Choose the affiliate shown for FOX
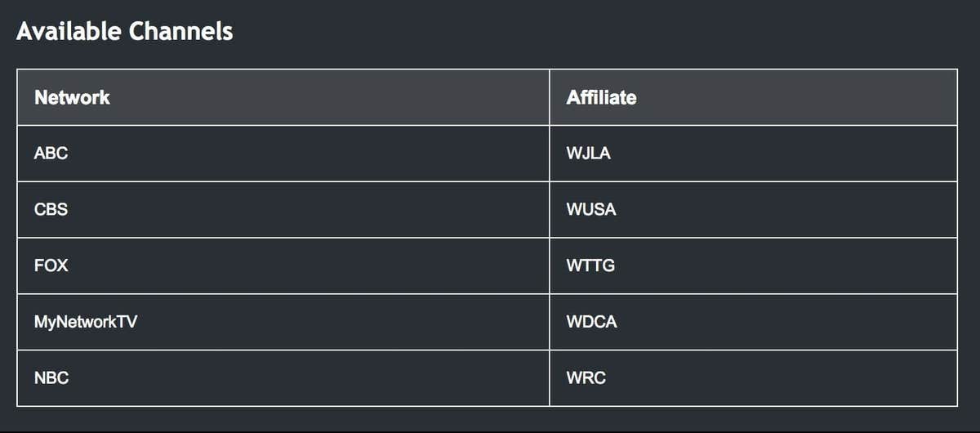Viewport: 980px width, 433px height. coord(590,266)
